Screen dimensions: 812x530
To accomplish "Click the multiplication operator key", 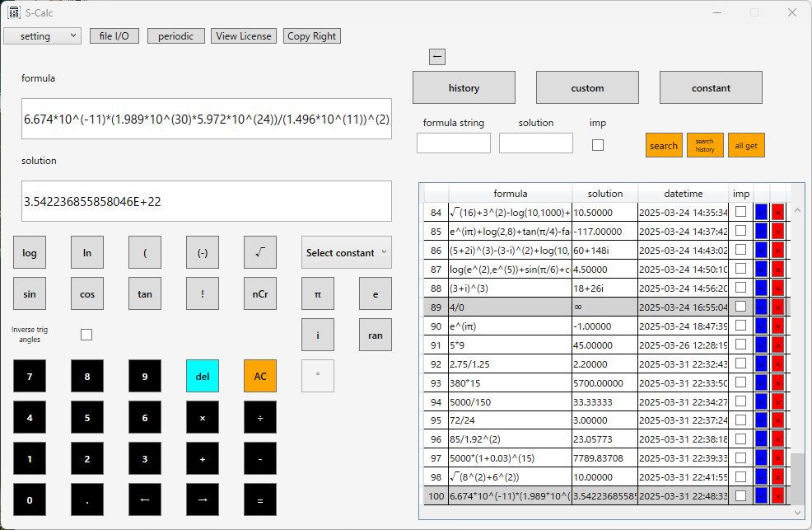I will (x=203, y=418).
